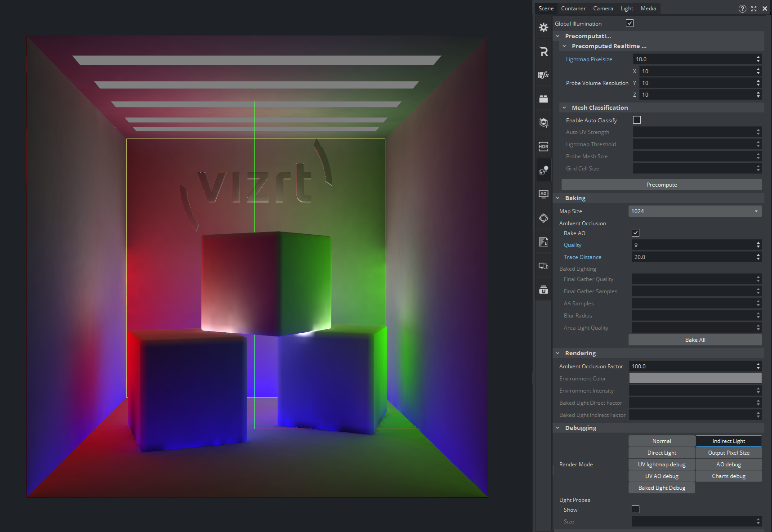Enable Auto Classify checkbox

pyautogui.click(x=637, y=120)
